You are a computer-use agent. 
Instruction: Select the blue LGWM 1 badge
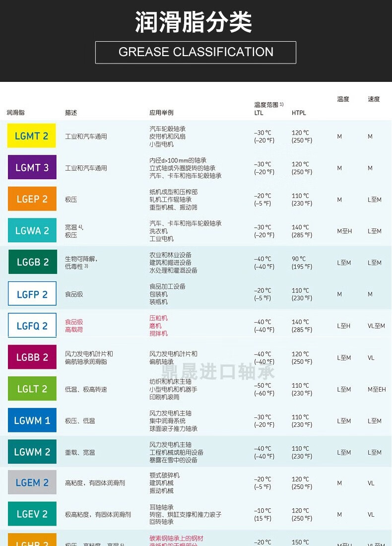(32, 420)
